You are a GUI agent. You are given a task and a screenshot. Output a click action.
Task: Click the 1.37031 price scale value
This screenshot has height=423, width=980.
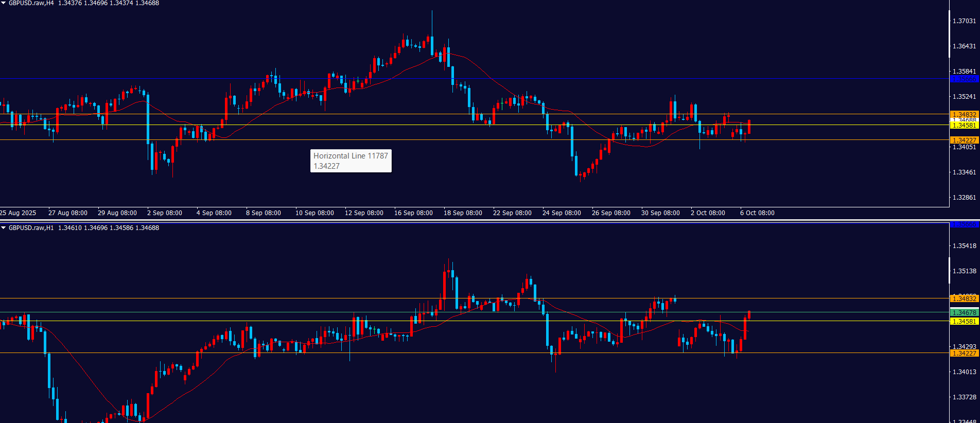pyautogui.click(x=964, y=21)
